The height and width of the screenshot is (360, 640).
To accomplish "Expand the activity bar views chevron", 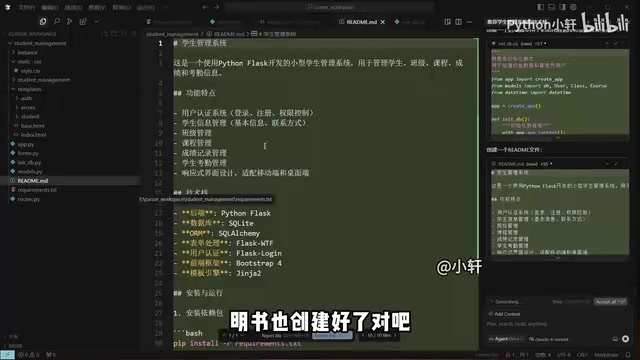I will tap(96, 21).
